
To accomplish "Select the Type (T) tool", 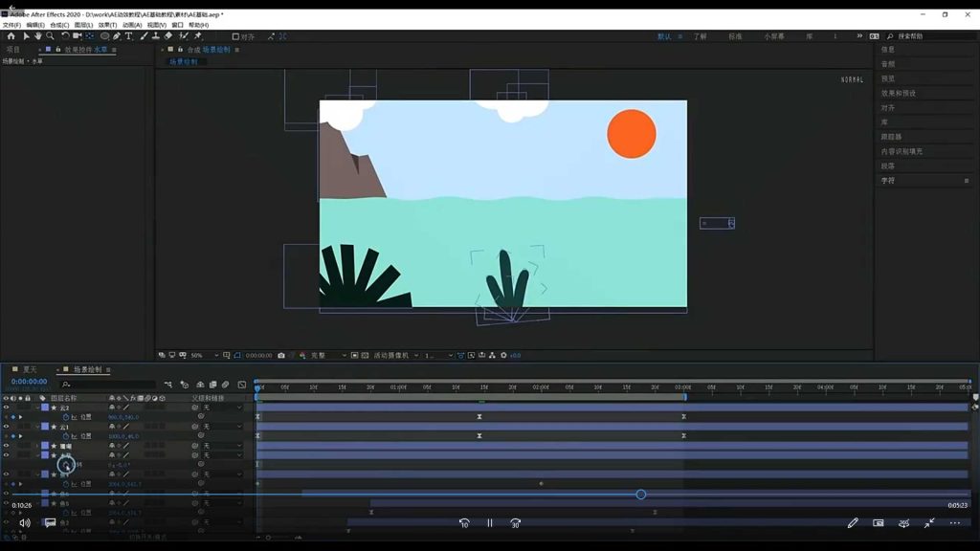I will coord(129,36).
